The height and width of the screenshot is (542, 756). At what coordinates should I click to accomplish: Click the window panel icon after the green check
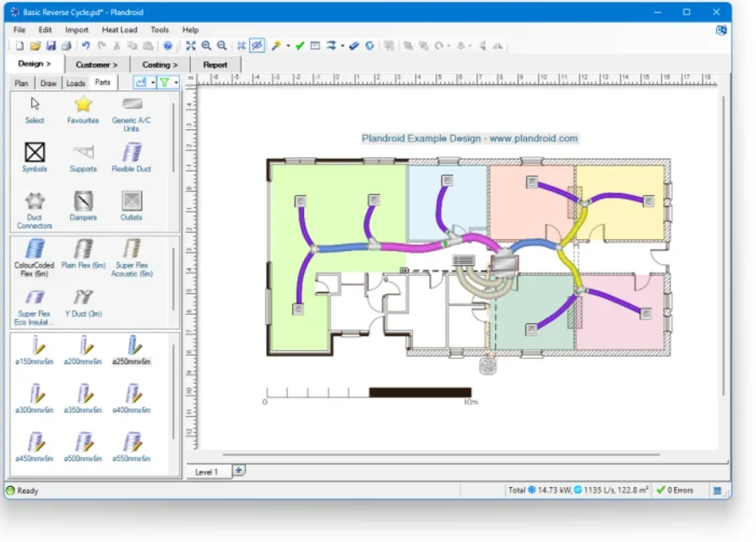click(315, 46)
